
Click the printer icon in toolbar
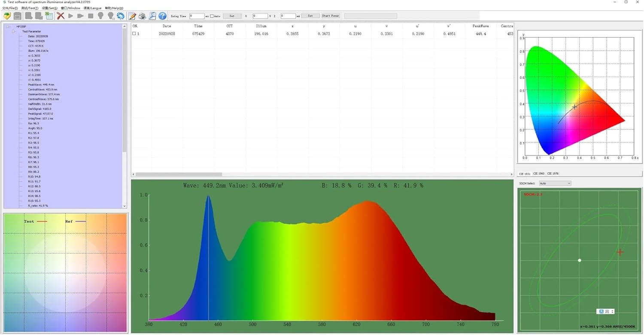[142, 16]
